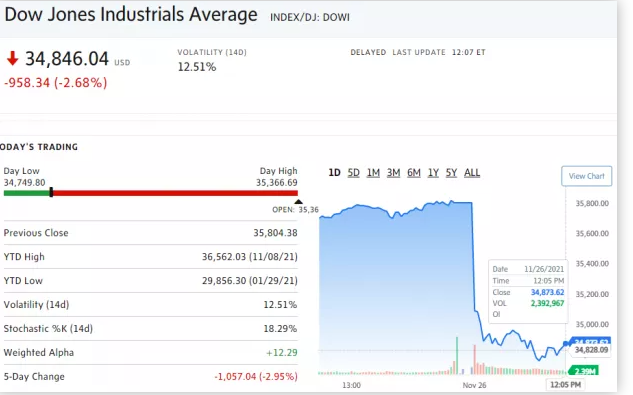Click the YTD Low value 29,856.30
Viewport: 633px width, 395px height.
point(224,281)
